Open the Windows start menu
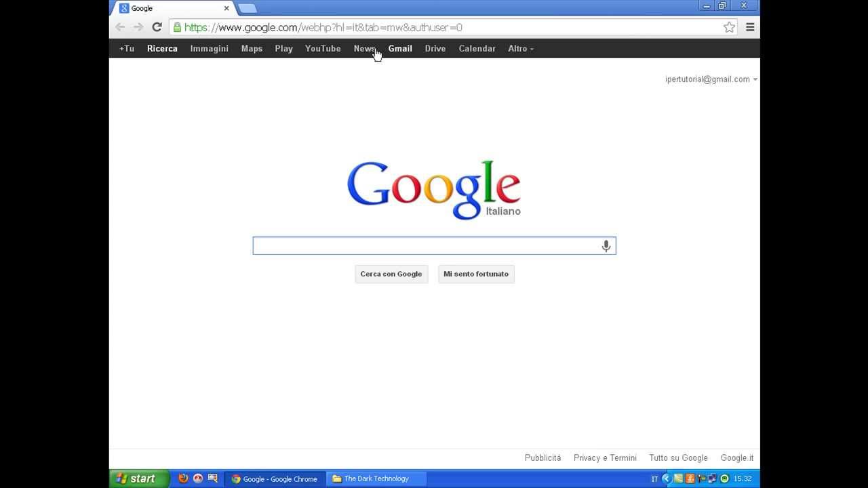The height and width of the screenshot is (488, 868). click(x=139, y=479)
